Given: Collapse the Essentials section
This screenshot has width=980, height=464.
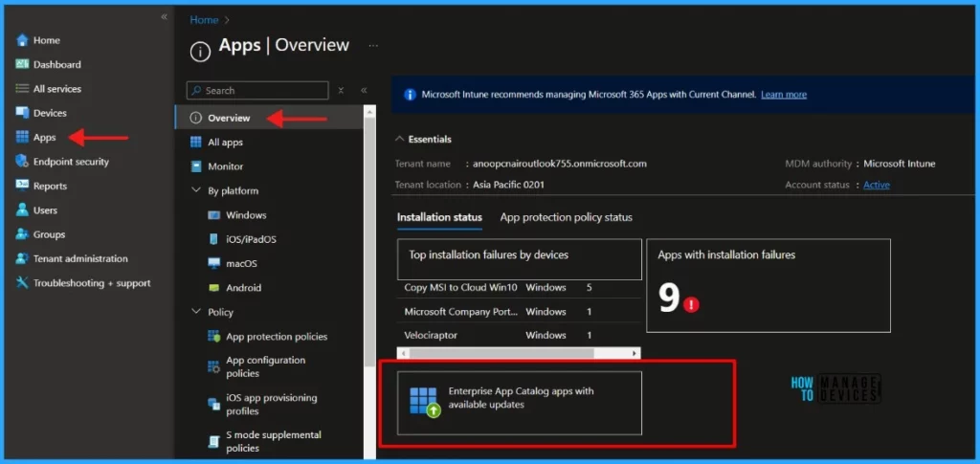Looking at the screenshot, I should (399, 140).
